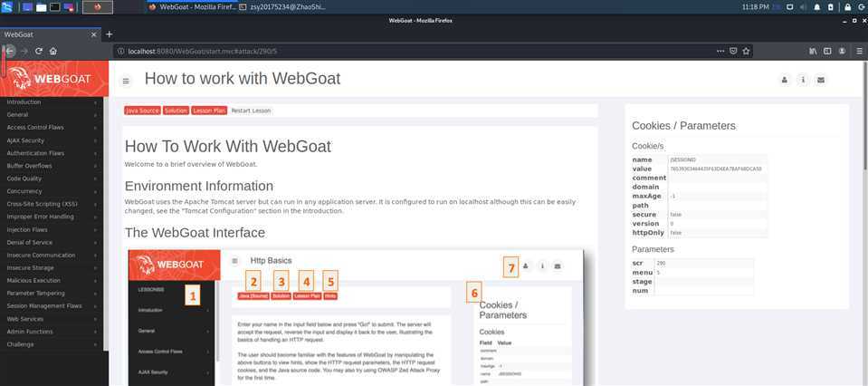This screenshot has height=386, width=868.
Task: Open Web Services menu item
Action: tap(52, 318)
